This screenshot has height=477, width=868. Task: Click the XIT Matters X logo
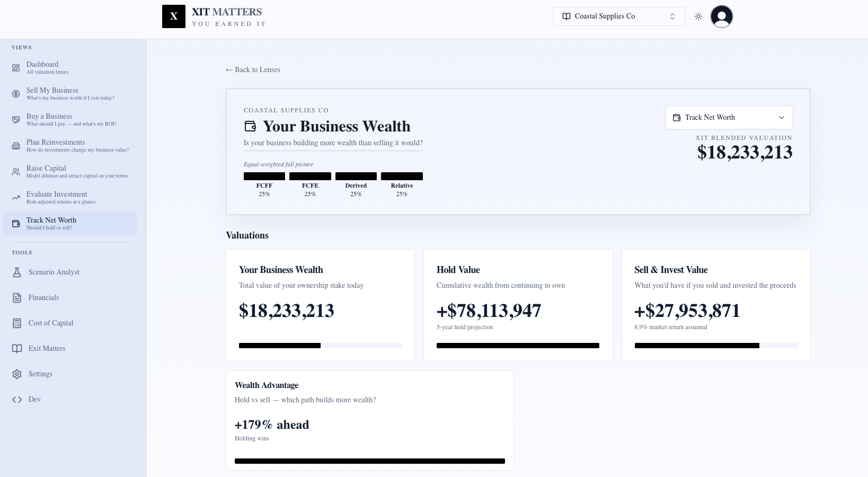(174, 16)
